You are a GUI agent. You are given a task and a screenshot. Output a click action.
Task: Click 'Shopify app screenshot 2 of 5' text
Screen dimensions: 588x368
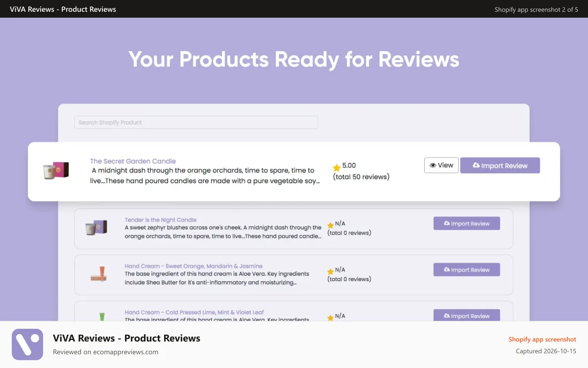click(x=537, y=9)
